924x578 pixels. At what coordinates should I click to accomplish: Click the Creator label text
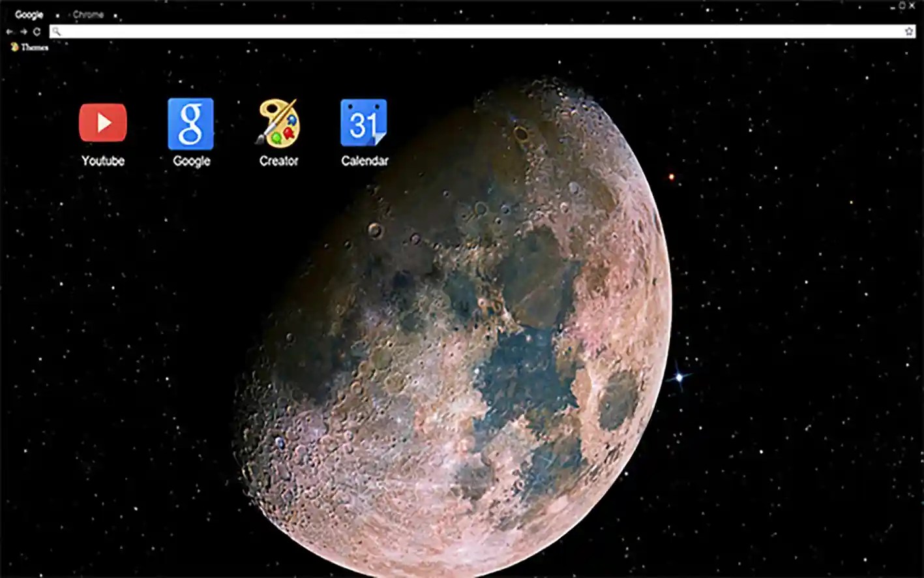click(x=278, y=162)
